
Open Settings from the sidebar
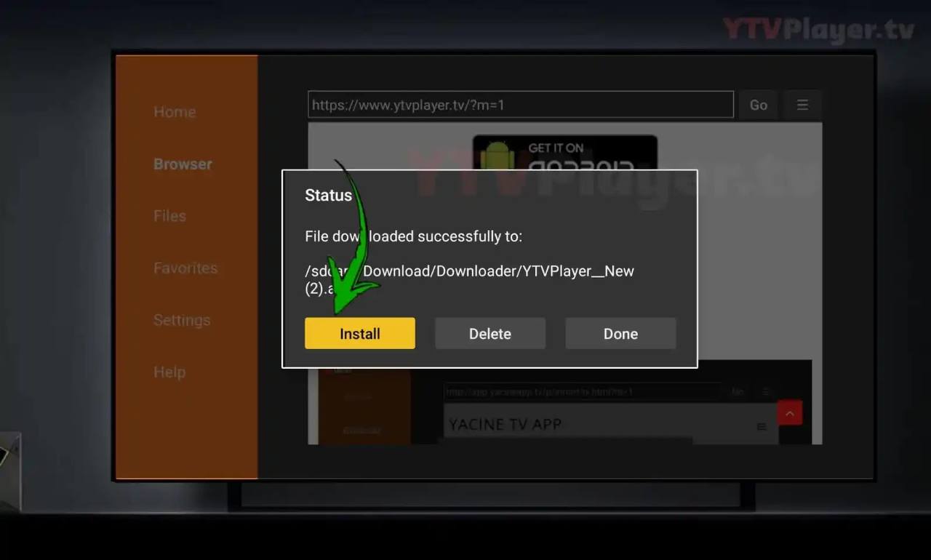pos(182,320)
